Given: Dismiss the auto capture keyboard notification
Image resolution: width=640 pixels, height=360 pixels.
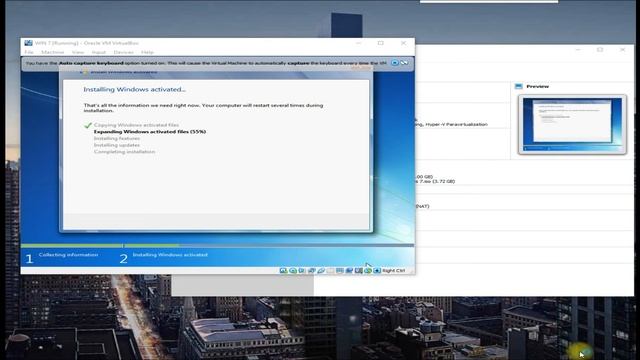Looking at the screenshot, I should tap(395, 63).
